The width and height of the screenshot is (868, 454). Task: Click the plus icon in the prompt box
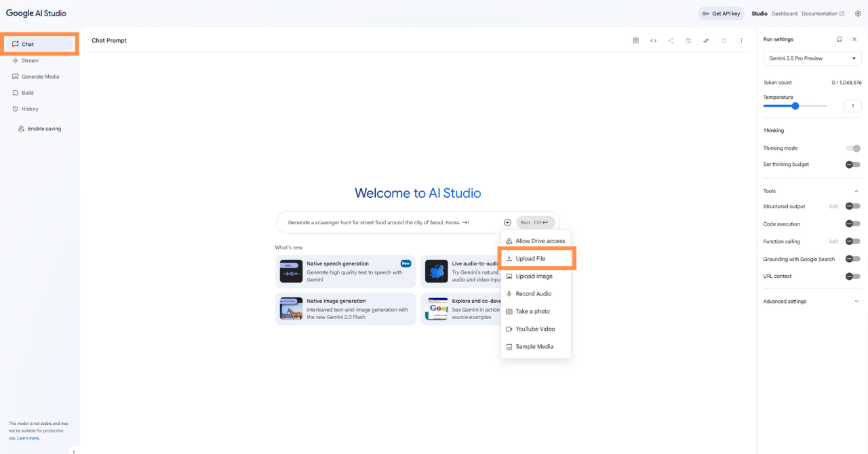click(507, 222)
